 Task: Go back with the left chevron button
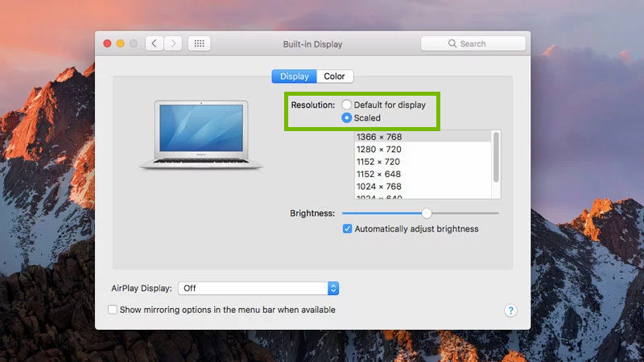[x=155, y=43]
